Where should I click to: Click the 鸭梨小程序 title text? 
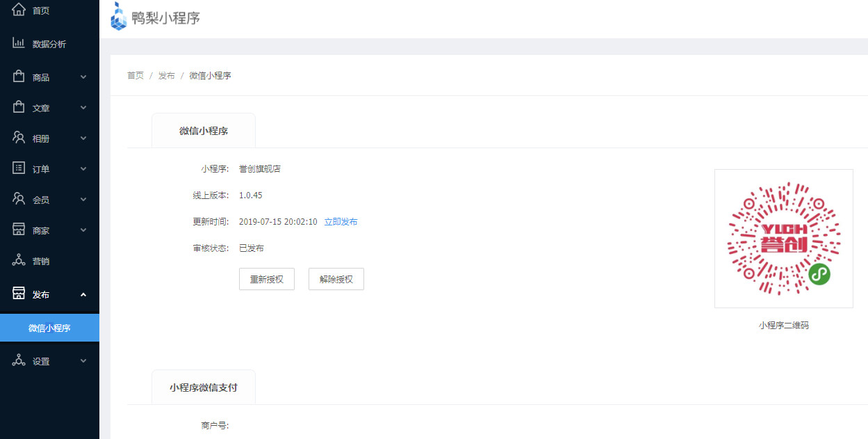coord(166,17)
